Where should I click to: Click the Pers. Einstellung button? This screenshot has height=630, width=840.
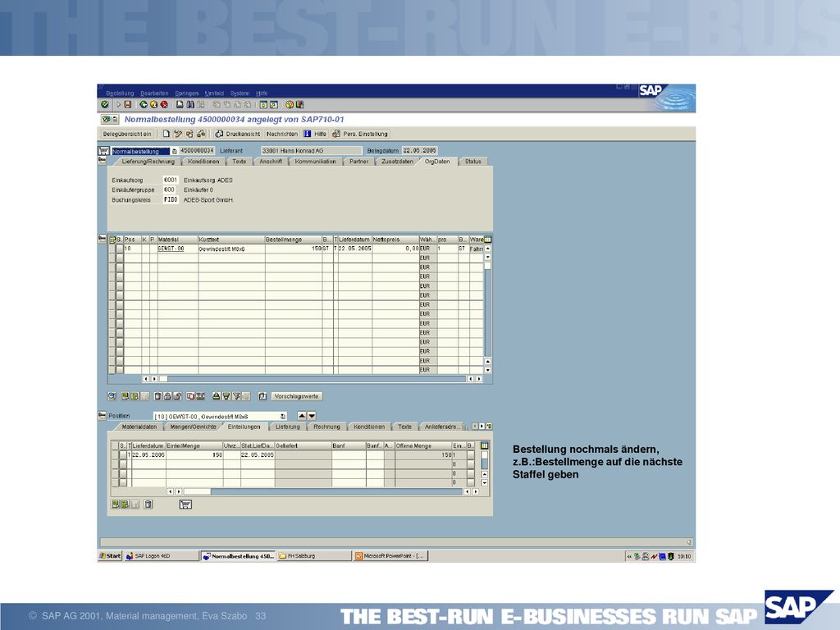click(360, 134)
